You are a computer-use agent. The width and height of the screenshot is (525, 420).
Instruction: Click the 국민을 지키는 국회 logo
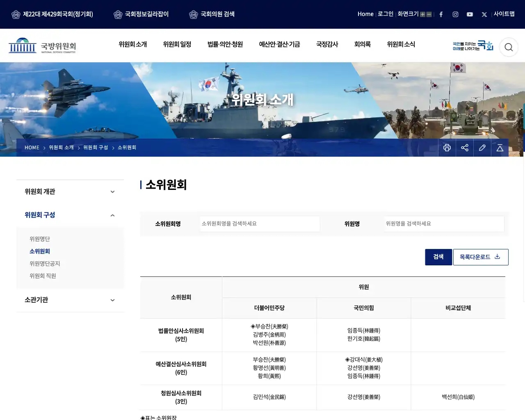coord(473,46)
